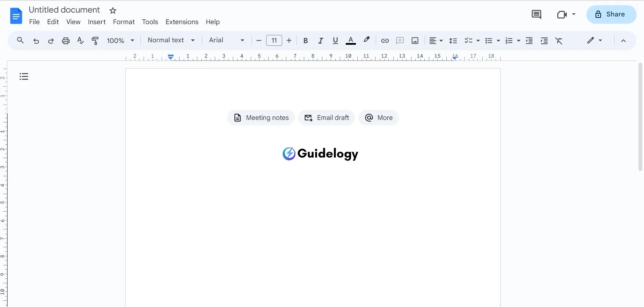Toggle italic formatting
This screenshot has width=644, height=307.
click(321, 41)
